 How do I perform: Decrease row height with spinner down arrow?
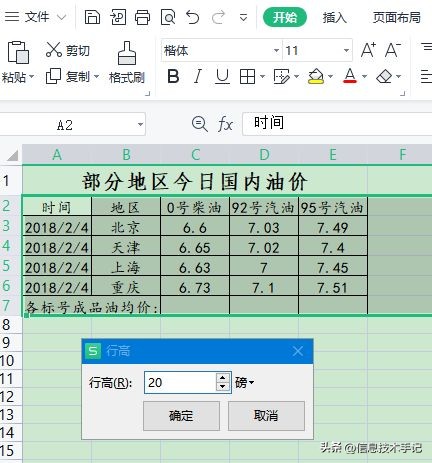click(223, 387)
